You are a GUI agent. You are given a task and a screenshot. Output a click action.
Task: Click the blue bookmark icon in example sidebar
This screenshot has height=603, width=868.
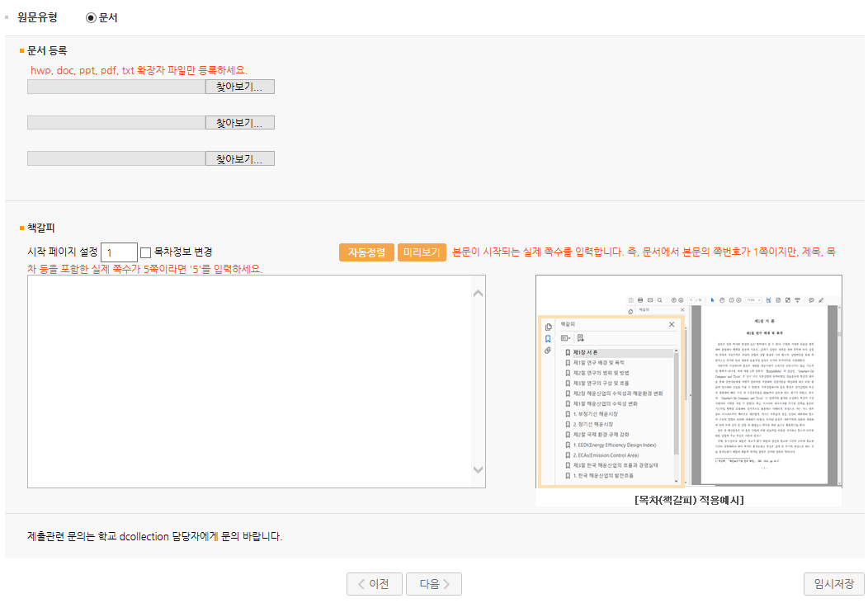tap(548, 339)
